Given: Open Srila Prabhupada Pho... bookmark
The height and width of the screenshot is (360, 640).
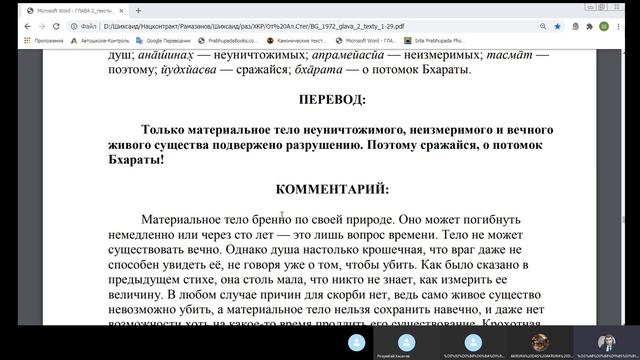Looking at the screenshot, I should click(435, 40).
